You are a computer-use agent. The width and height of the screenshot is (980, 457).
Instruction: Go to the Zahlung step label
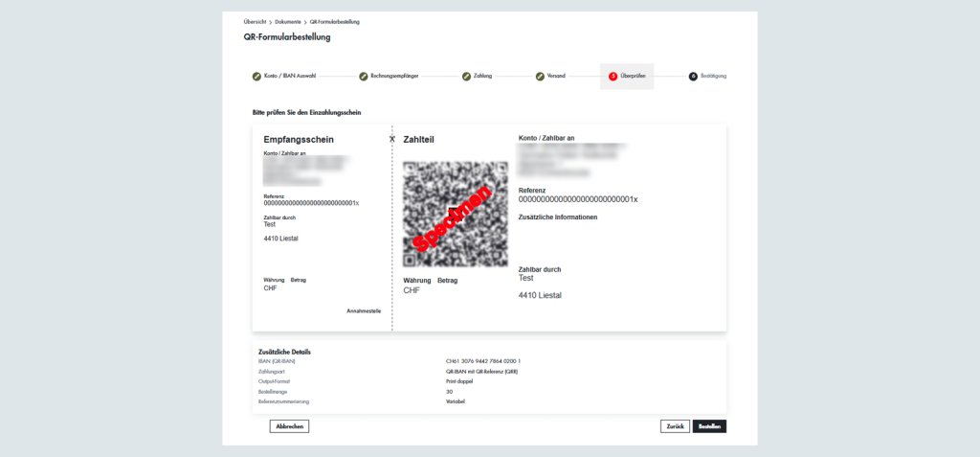[482, 77]
